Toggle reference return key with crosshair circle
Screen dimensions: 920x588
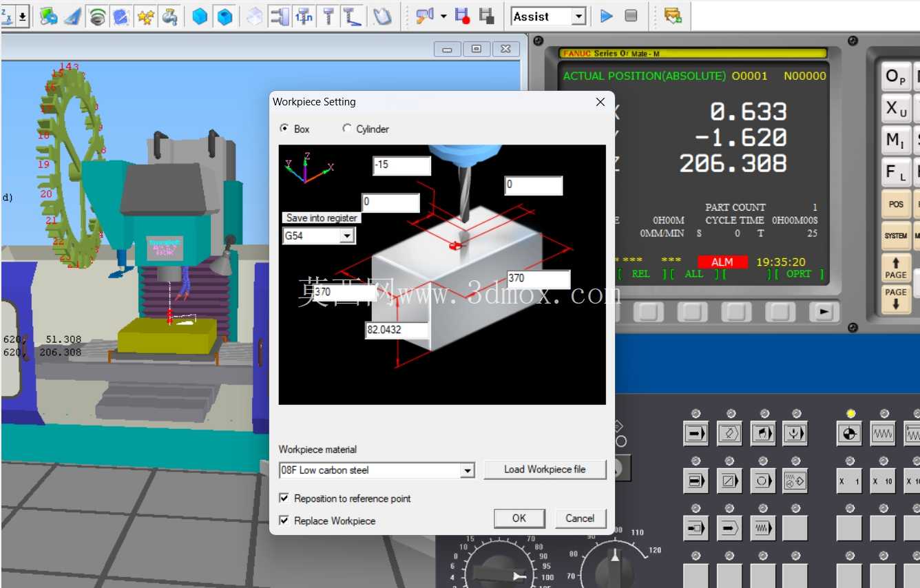pos(850,434)
